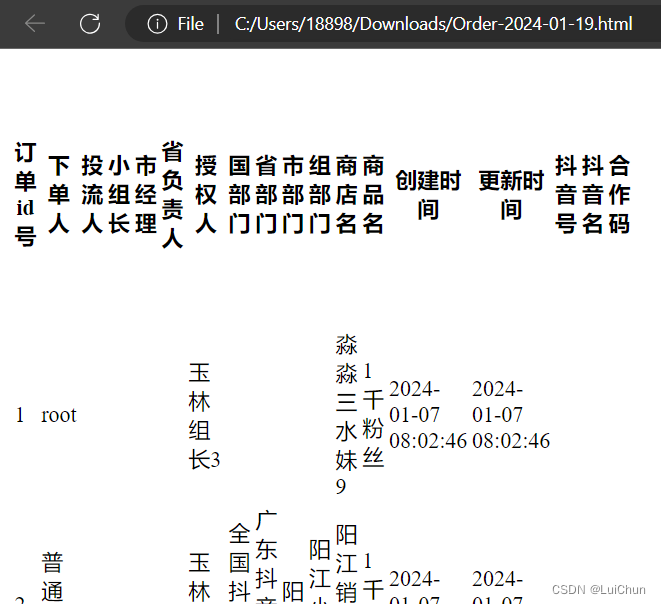The width and height of the screenshot is (661, 604).
Task: Select the 1千粉丝 product cell in row one
Action: (x=372, y=415)
